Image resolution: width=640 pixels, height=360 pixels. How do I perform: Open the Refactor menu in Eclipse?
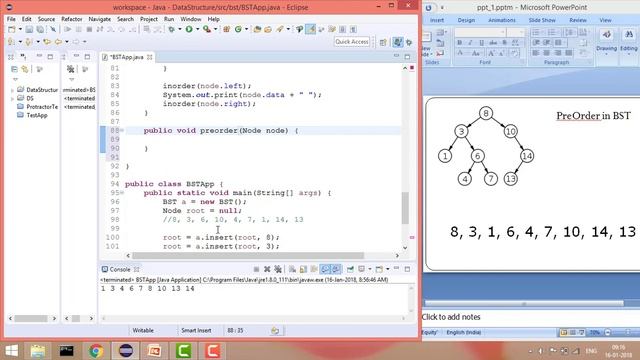[x=72, y=19]
